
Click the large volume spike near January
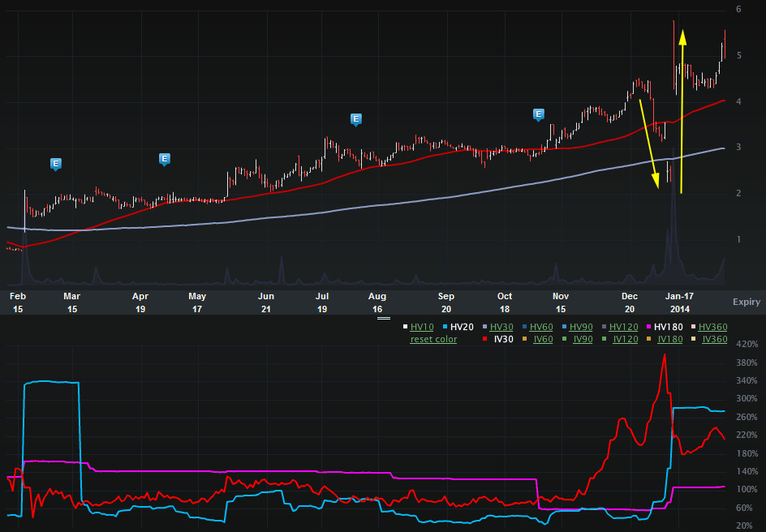(x=673, y=235)
